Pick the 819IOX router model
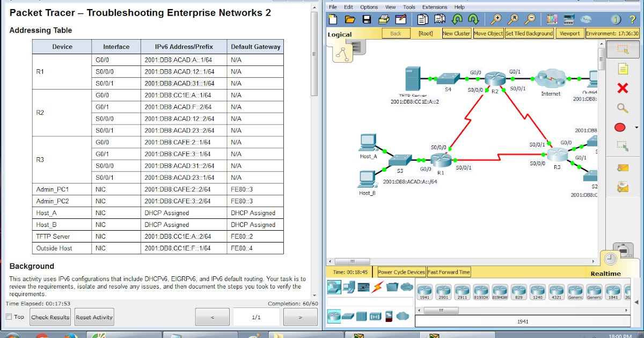The image size is (644, 338). point(481,292)
